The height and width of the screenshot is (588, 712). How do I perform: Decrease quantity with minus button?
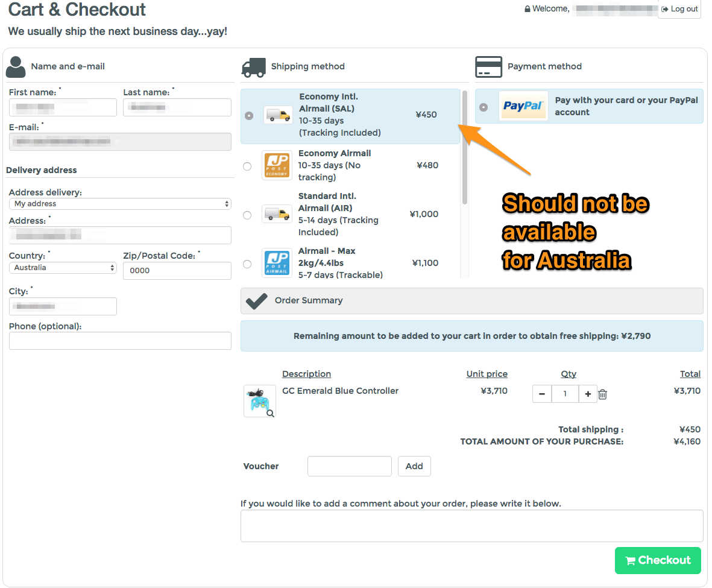(x=542, y=394)
